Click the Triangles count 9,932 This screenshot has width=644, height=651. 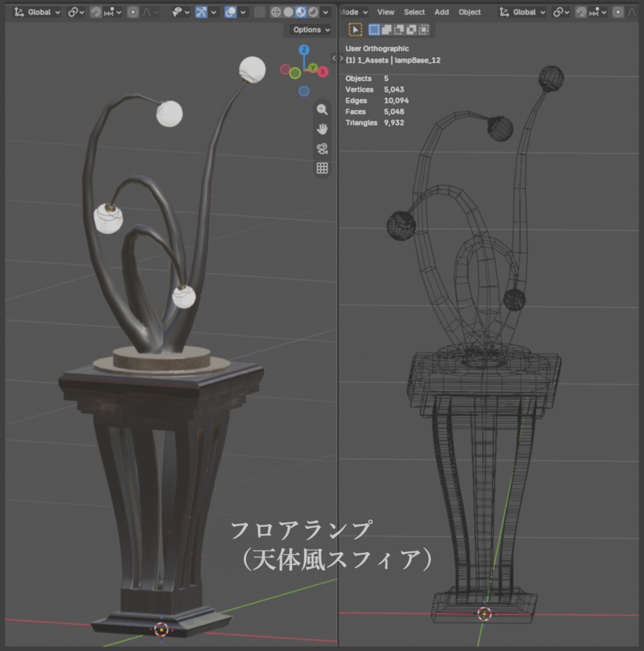[394, 123]
